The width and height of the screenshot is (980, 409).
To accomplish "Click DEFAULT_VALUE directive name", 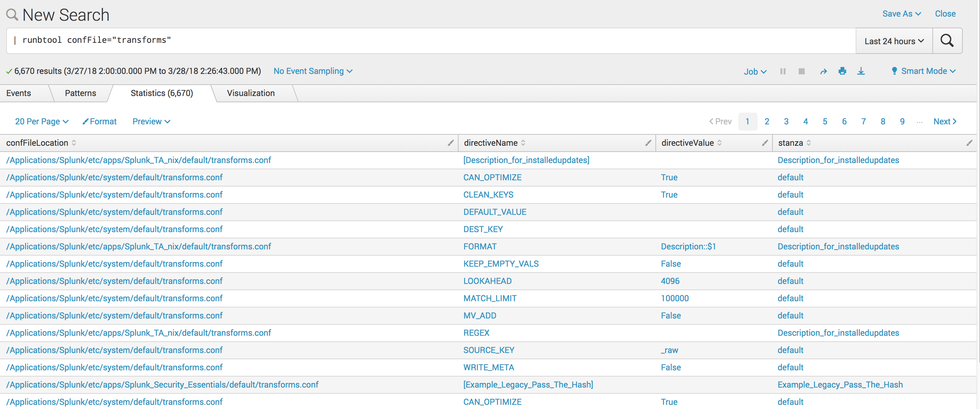I will point(494,212).
